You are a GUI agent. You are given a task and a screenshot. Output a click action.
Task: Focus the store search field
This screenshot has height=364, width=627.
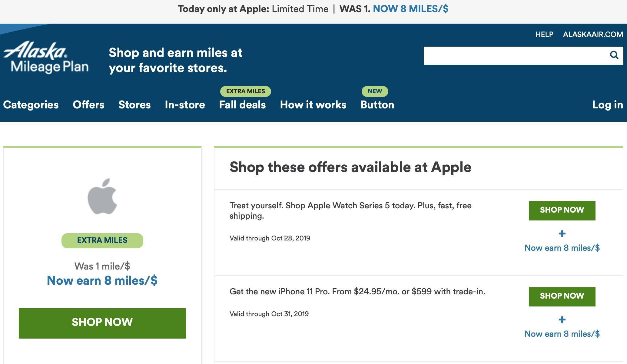pos(515,56)
